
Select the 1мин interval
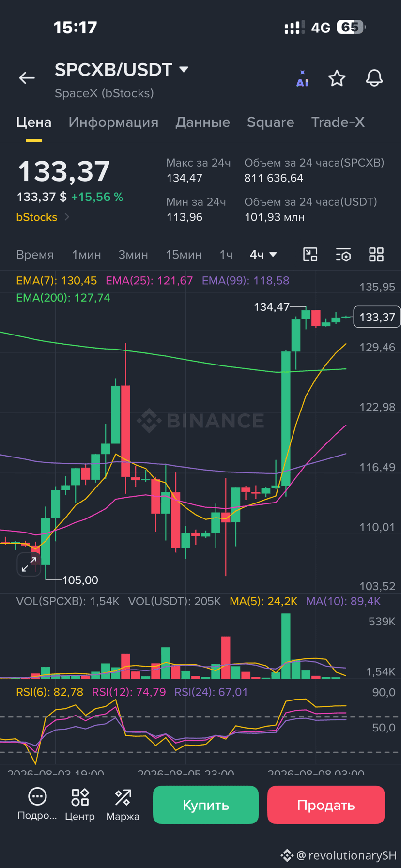[x=87, y=255]
